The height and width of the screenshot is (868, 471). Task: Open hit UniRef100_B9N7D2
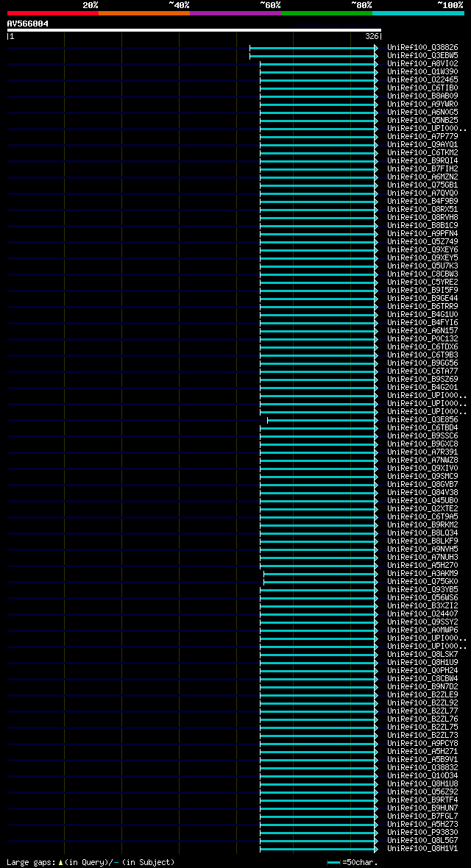coord(422,686)
